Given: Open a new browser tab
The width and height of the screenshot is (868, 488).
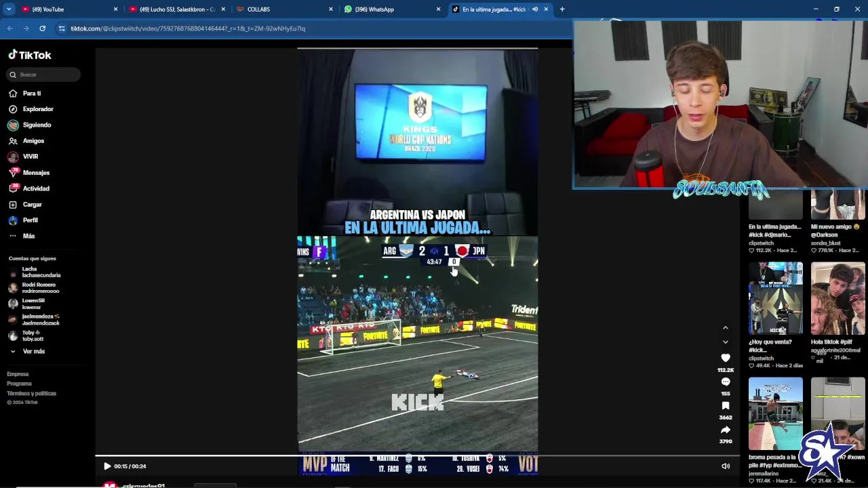Looking at the screenshot, I should [x=562, y=9].
